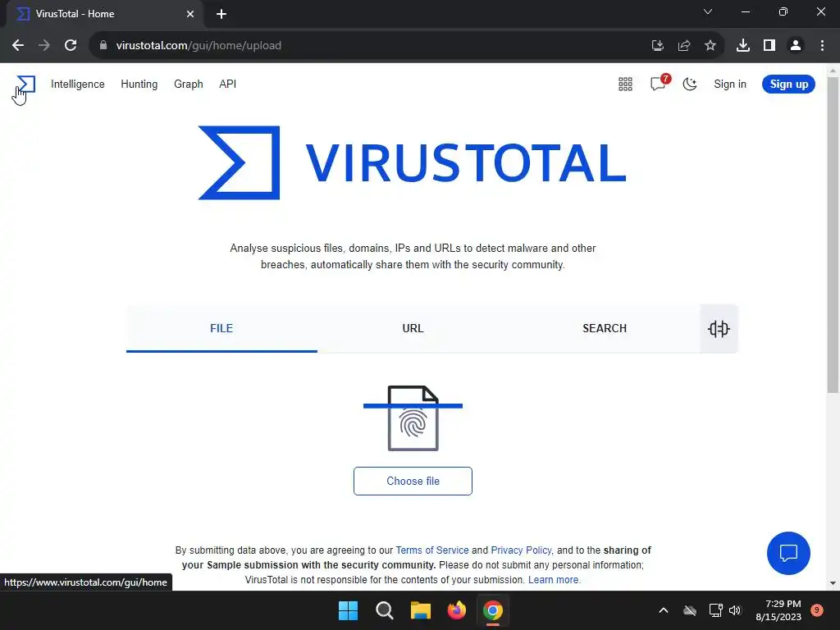Open the tab search chevron dropdown

point(708,11)
